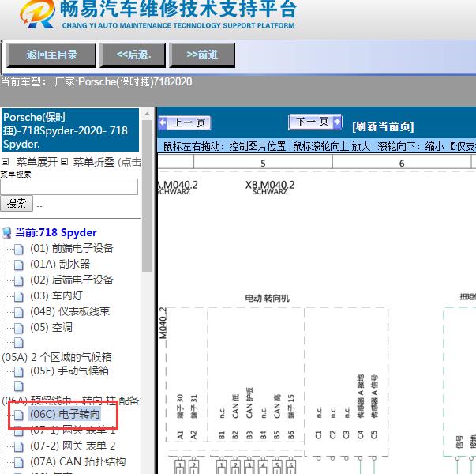Image resolution: width=476 pixels, height=474 pixels.
Task: Click page icon beside (07-2) 网关 表单 2
Action: (x=18, y=446)
